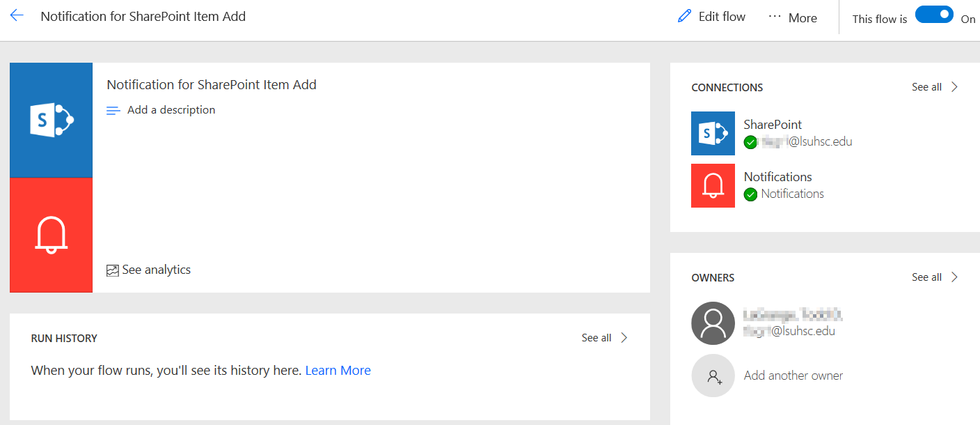The height and width of the screenshot is (425, 980).
Task: Click the large red Notifications bell tile
Action: [x=51, y=235]
